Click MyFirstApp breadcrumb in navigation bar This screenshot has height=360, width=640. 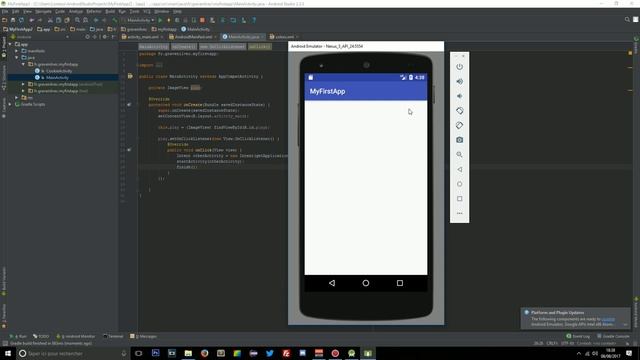[x=18, y=29]
